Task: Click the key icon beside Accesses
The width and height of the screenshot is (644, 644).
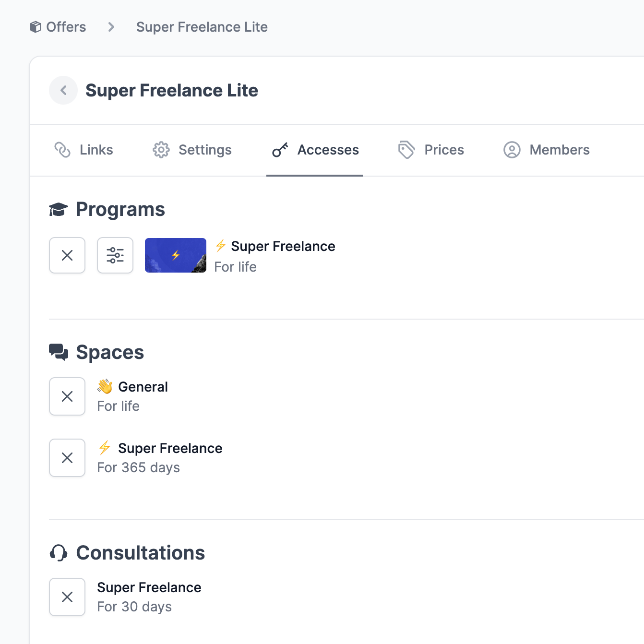Action: (x=280, y=150)
